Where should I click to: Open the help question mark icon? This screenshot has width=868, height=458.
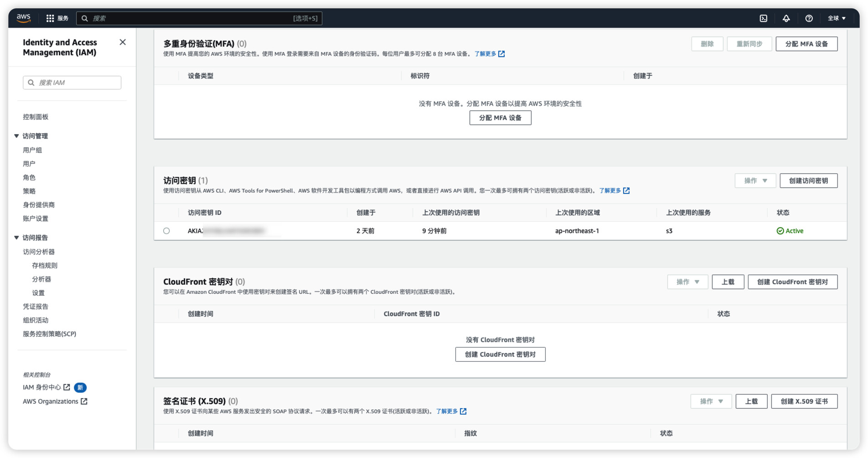click(x=809, y=18)
